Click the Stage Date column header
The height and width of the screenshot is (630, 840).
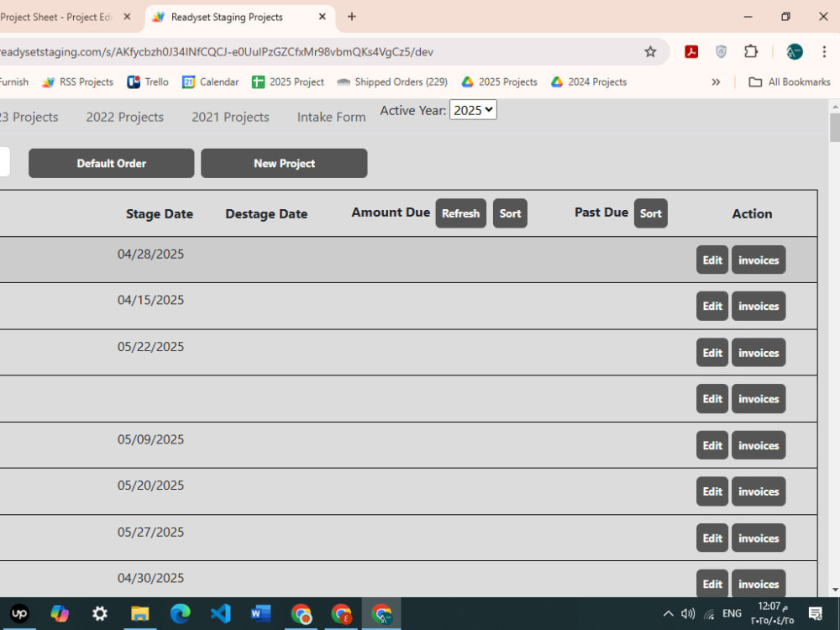159,213
